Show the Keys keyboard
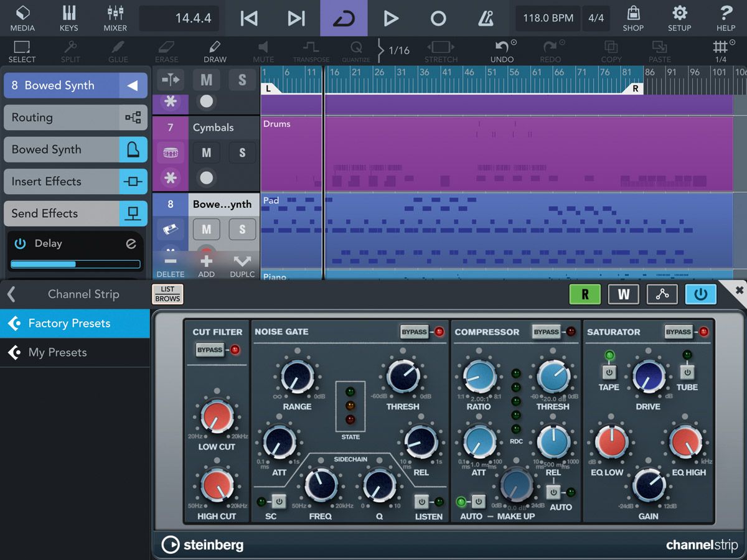The image size is (747, 560). click(68, 18)
